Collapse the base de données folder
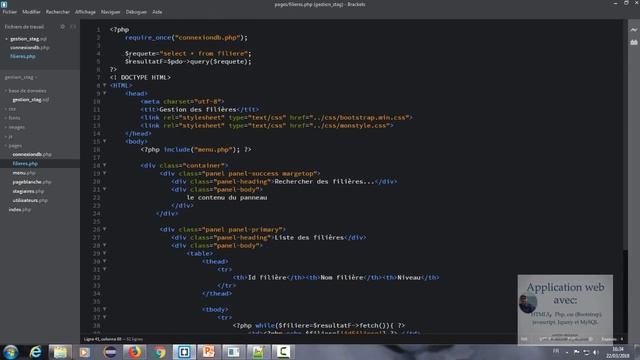 (26, 91)
